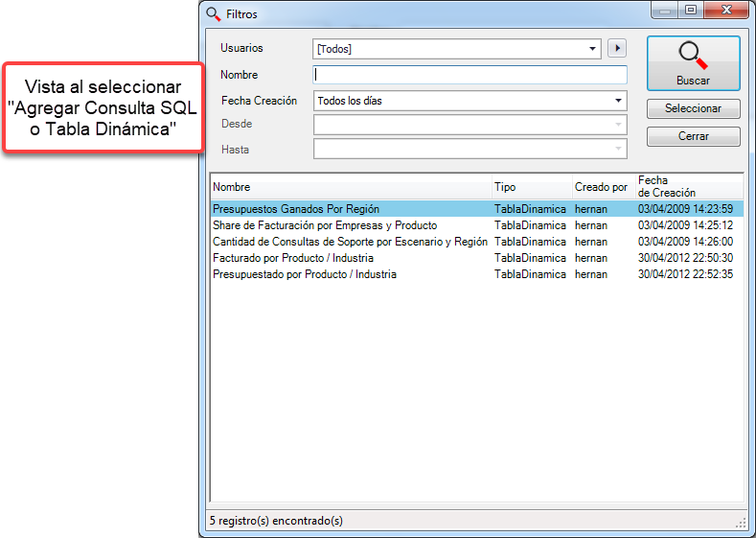Click the Filtros magnifier title icon
This screenshot has height=538, width=756.
(x=213, y=14)
